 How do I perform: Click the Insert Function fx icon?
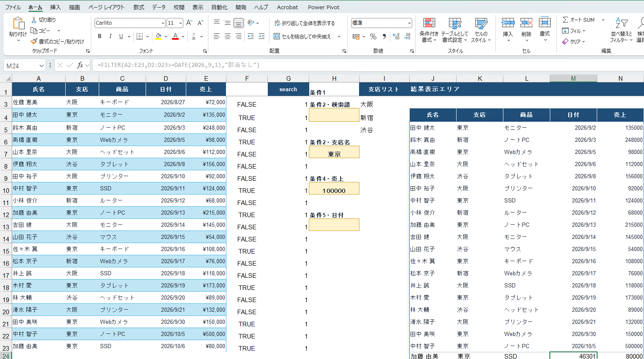pos(80,65)
